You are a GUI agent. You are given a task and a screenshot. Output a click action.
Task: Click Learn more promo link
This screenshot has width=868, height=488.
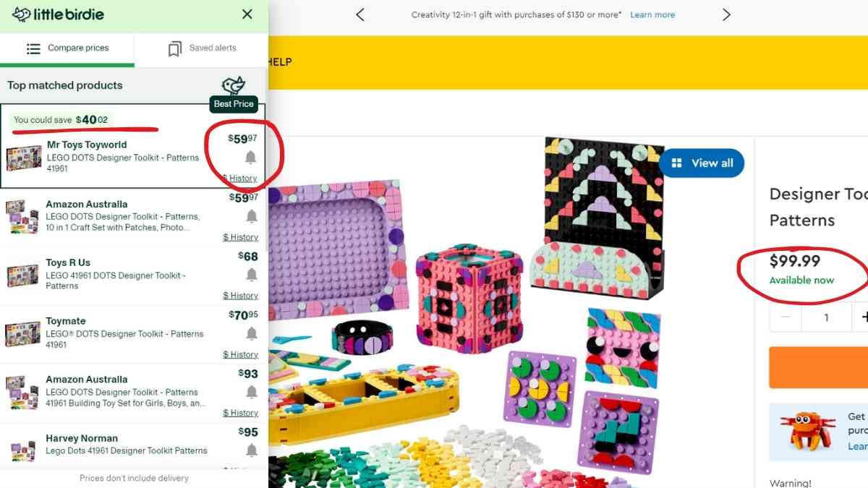[652, 14]
